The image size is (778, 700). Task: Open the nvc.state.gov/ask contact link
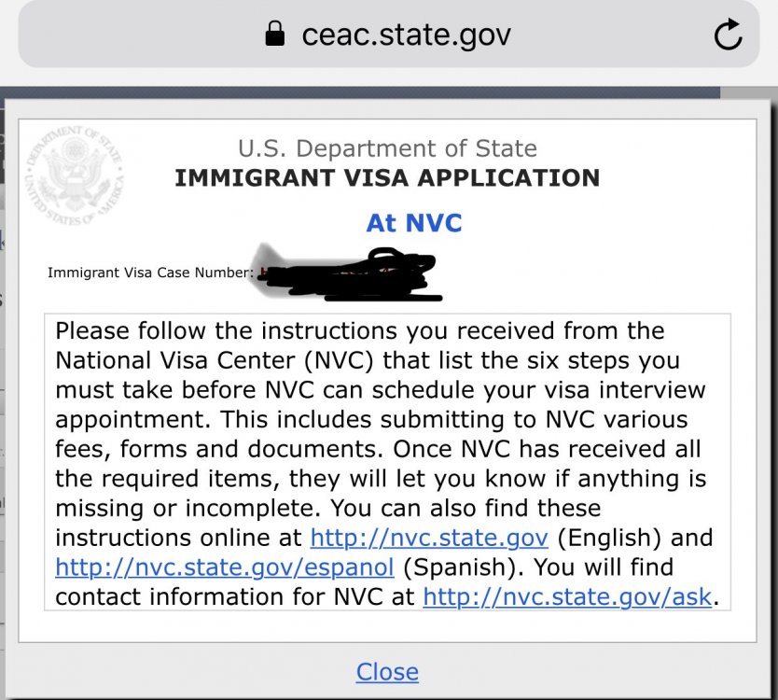tap(567, 596)
